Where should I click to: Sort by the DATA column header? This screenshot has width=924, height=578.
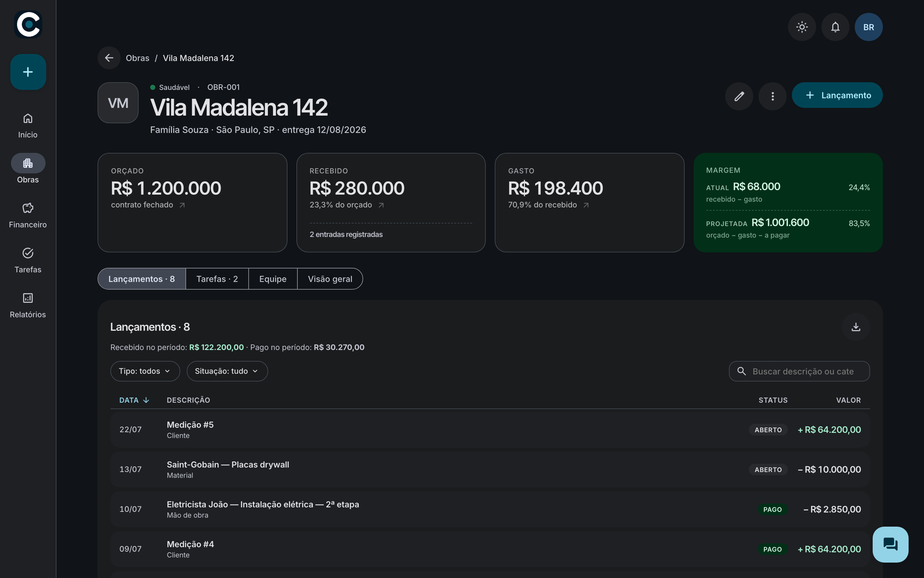(134, 400)
